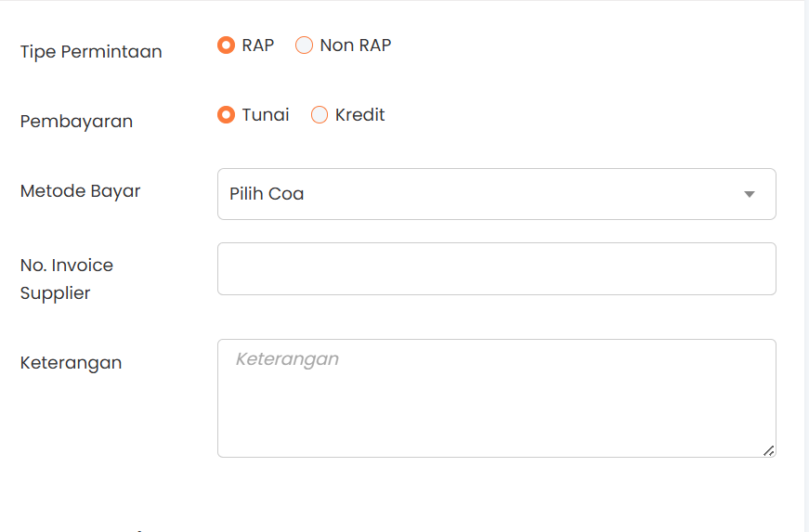Viewport: 809px width, 532px height.
Task: Click the No. Invoice Supplier label
Action: (x=67, y=279)
